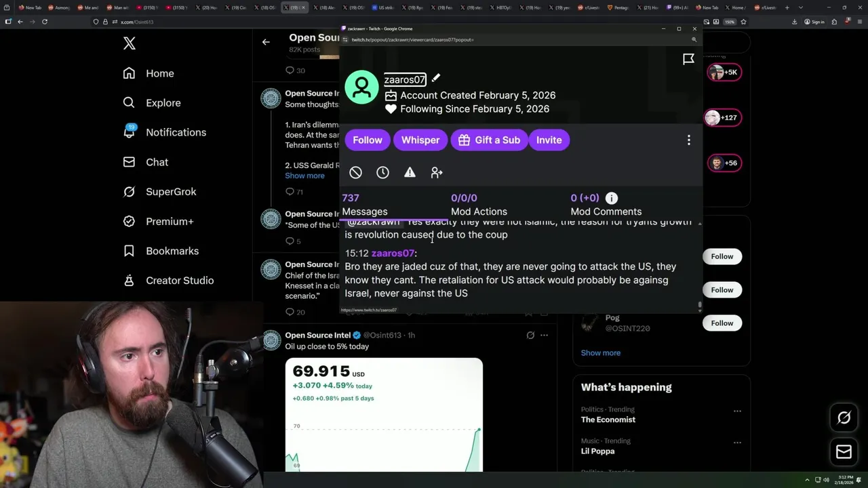This screenshot has width=868, height=488.
Task: Open the viewer card three-dot menu
Action: pyautogui.click(x=688, y=140)
